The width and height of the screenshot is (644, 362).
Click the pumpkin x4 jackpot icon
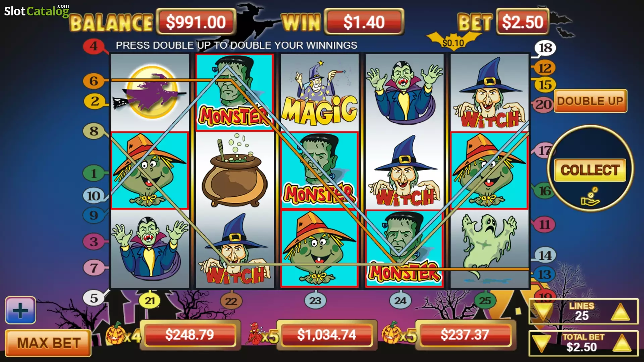click(123, 335)
